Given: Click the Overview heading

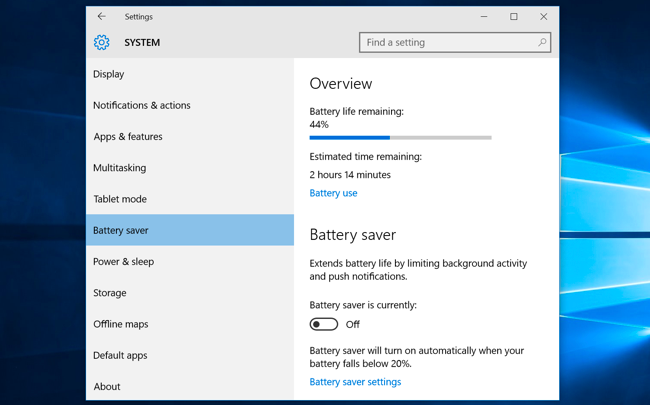Looking at the screenshot, I should pyautogui.click(x=341, y=84).
